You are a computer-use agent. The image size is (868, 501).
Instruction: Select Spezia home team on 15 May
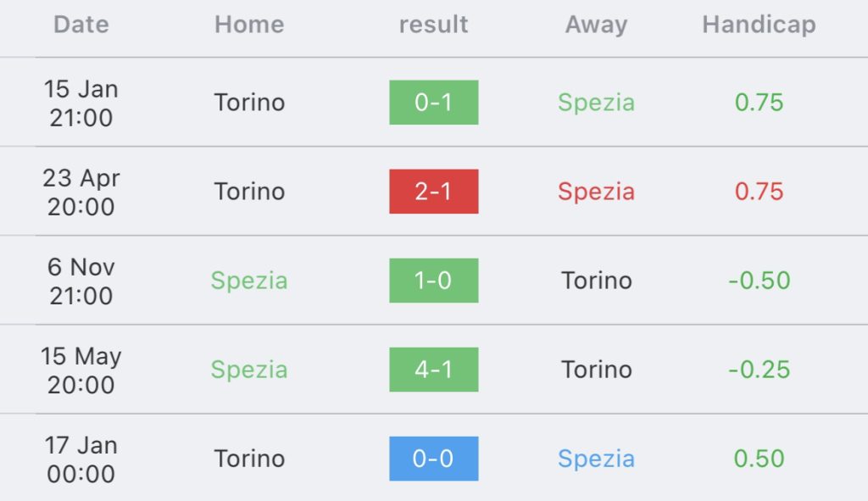(x=249, y=370)
